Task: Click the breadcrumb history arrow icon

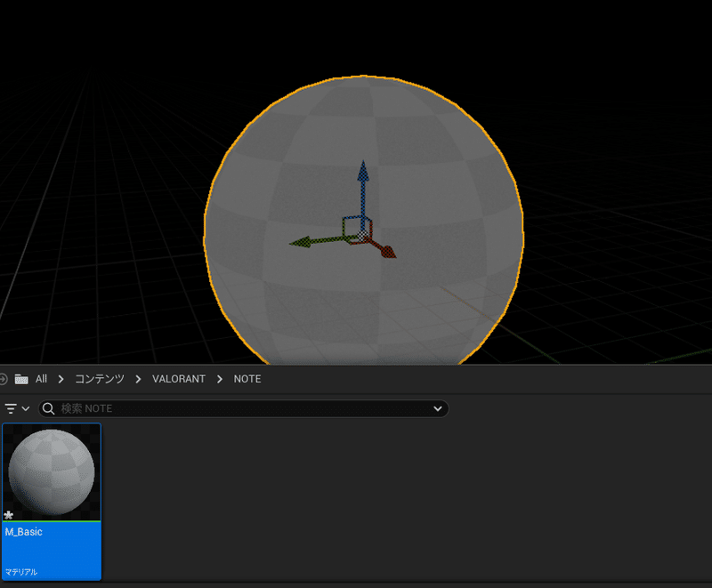Action: pyautogui.click(x=3, y=379)
